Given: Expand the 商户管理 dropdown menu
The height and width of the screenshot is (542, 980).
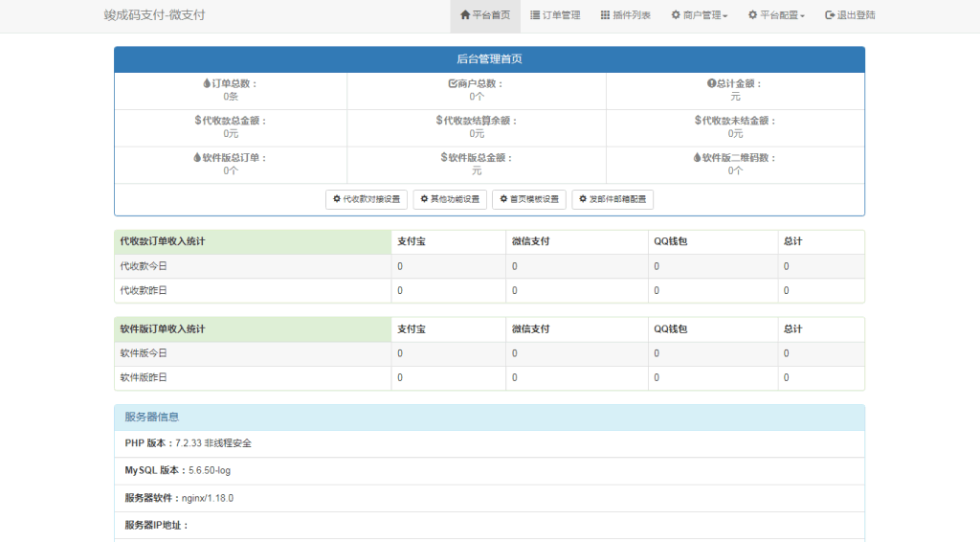Looking at the screenshot, I should point(699,15).
